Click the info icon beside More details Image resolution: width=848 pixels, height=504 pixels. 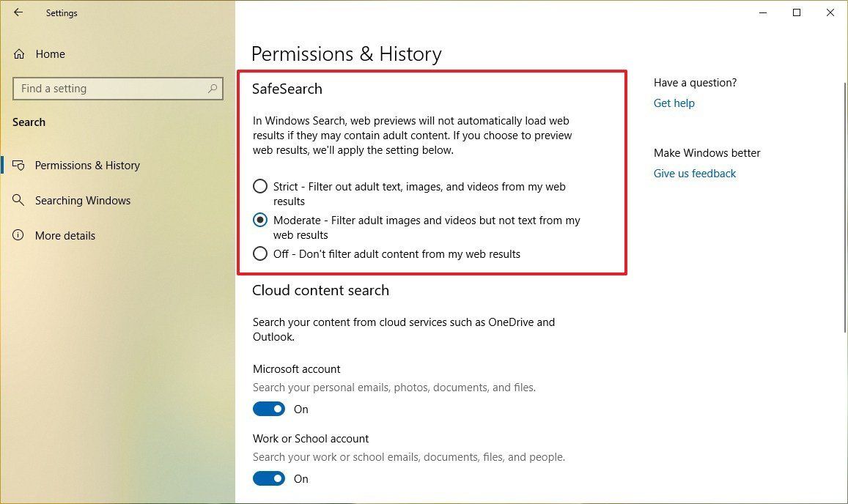coord(18,235)
